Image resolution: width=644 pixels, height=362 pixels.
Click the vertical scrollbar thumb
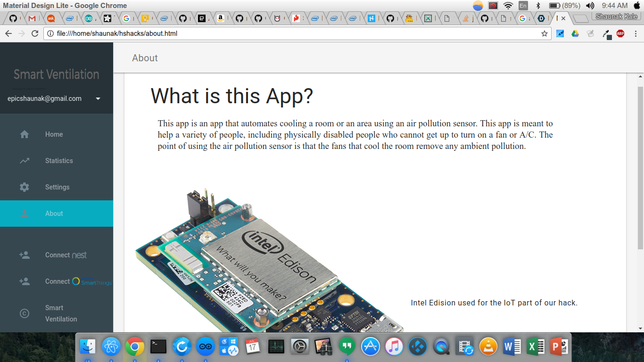click(x=640, y=168)
